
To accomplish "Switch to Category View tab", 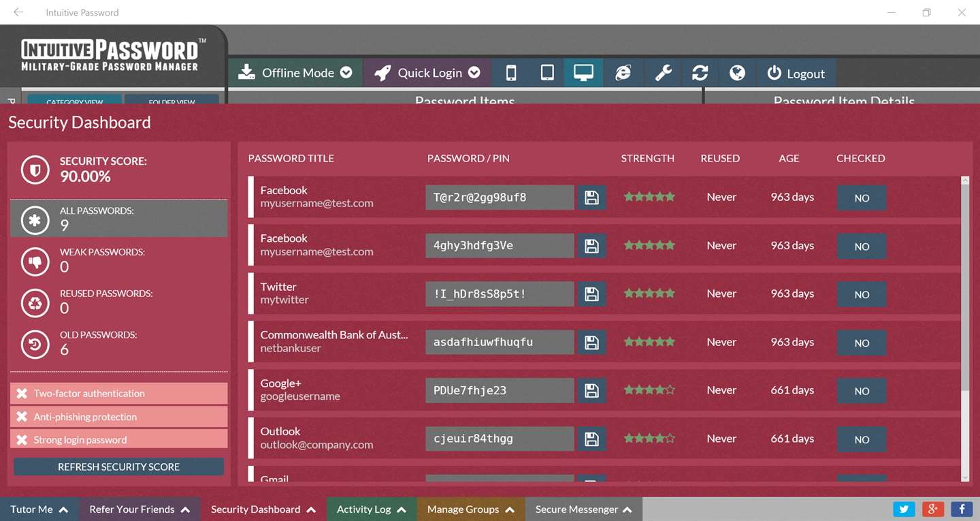I will 75,99.
